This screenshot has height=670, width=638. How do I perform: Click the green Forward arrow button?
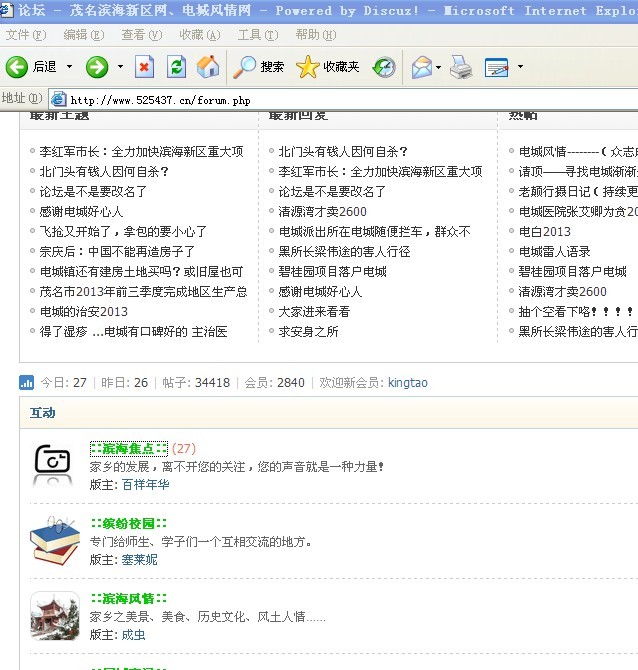pyautogui.click(x=97, y=67)
